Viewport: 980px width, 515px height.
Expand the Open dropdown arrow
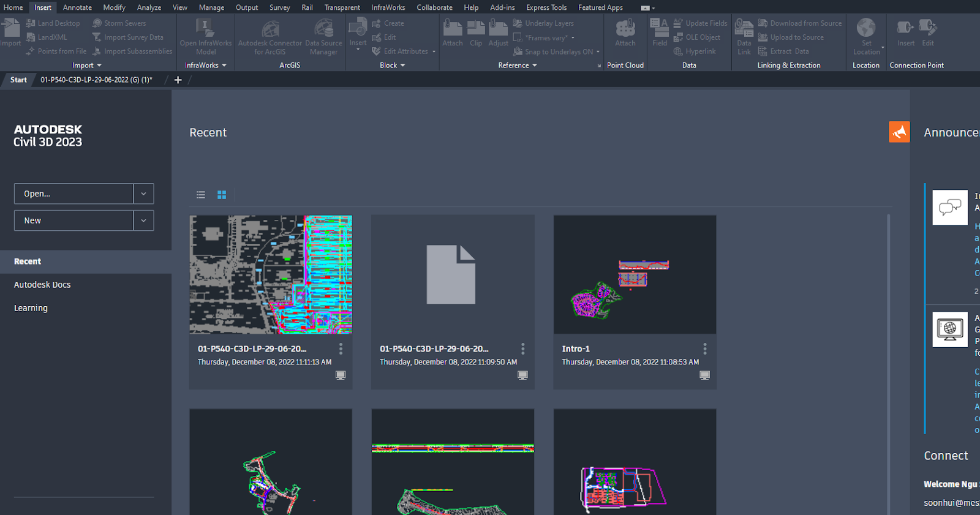pyautogui.click(x=143, y=194)
